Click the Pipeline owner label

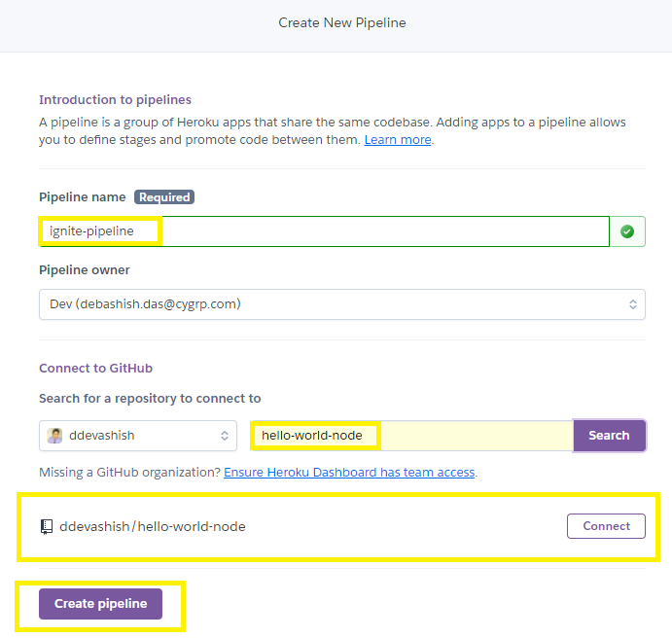84,270
